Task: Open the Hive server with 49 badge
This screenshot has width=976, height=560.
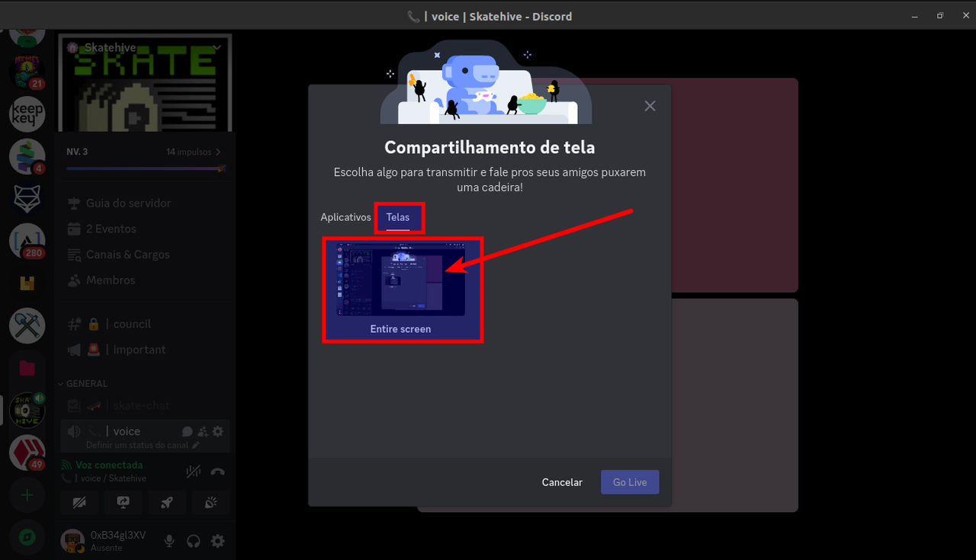Action: 27,453
